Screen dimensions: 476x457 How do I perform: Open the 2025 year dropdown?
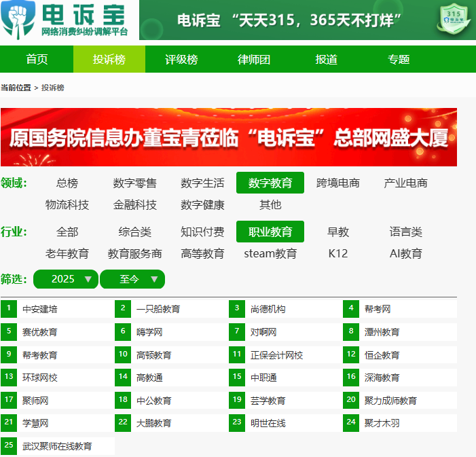tap(66, 279)
